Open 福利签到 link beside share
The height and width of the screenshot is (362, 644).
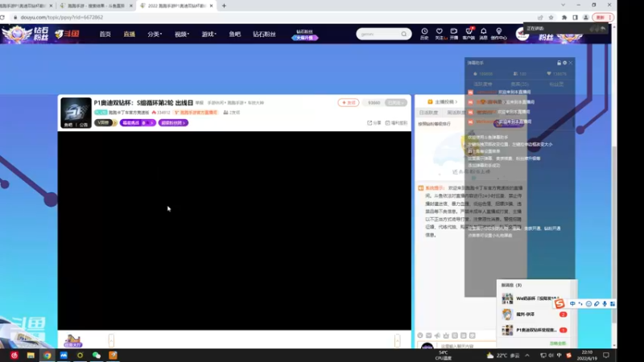[x=396, y=123]
